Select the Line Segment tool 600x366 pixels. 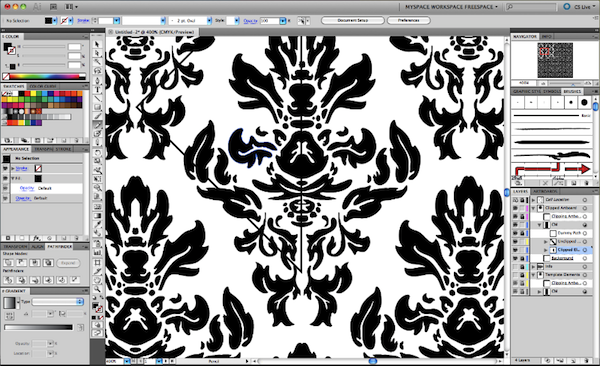pyautogui.click(x=98, y=98)
